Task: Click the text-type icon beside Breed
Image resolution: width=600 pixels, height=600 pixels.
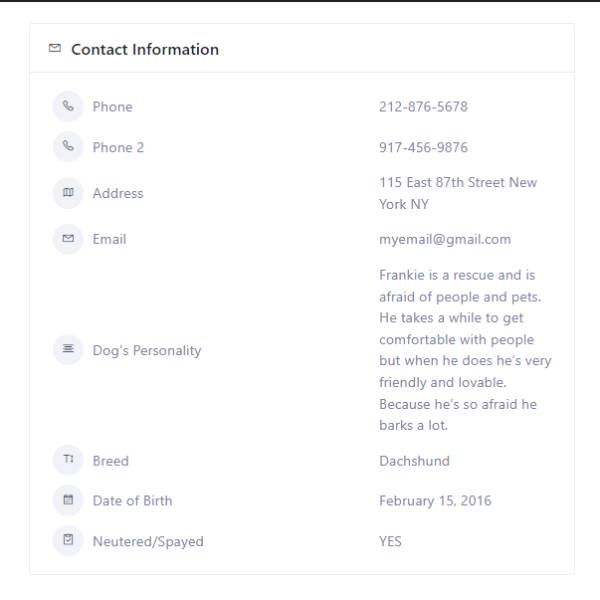Action: click(68, 460)
